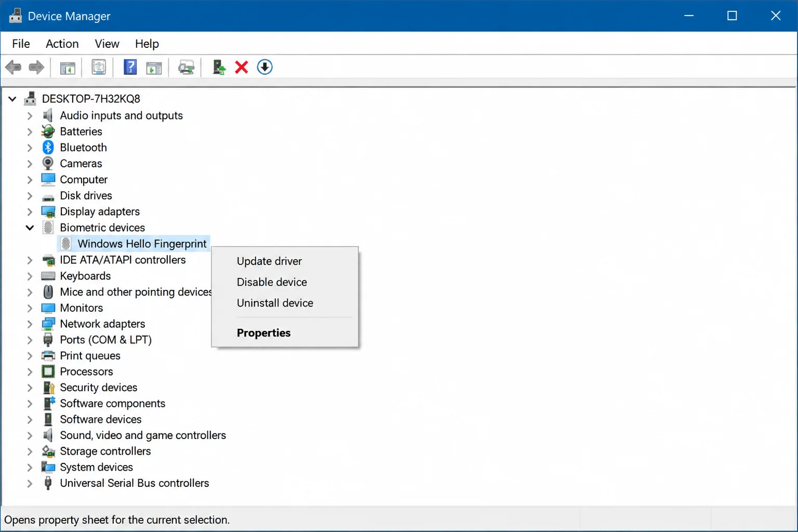The image size is (798, 532).
Task: Collapse the DESKTOP-7H32KQ8 root node
Action: (x=12, y=99)
